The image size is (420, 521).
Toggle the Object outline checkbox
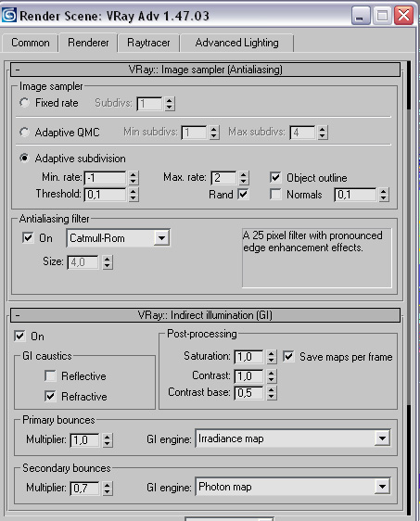[x=275, y=177]
